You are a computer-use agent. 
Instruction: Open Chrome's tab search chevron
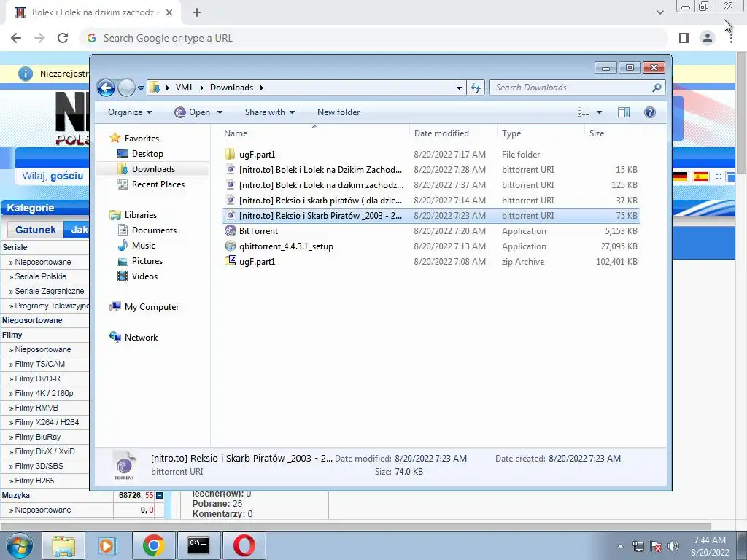click(x=659, y=12)
